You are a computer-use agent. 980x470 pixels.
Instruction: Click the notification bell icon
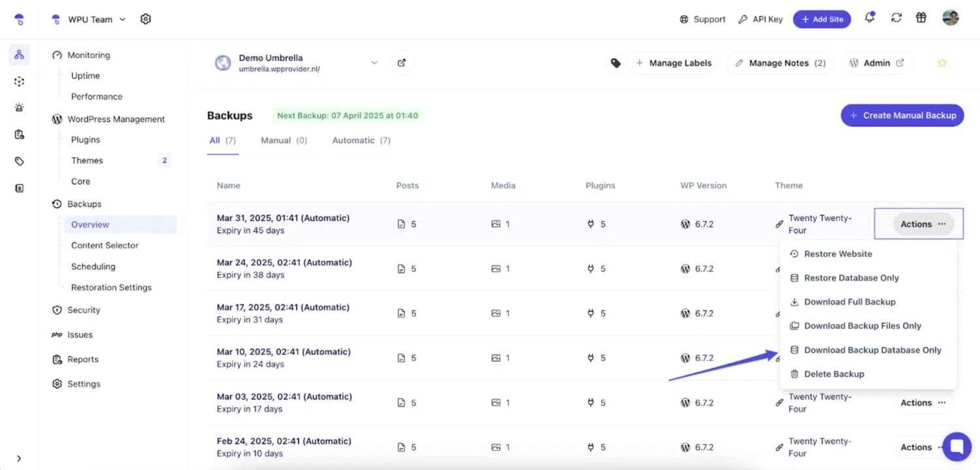[x=870, y=18]
